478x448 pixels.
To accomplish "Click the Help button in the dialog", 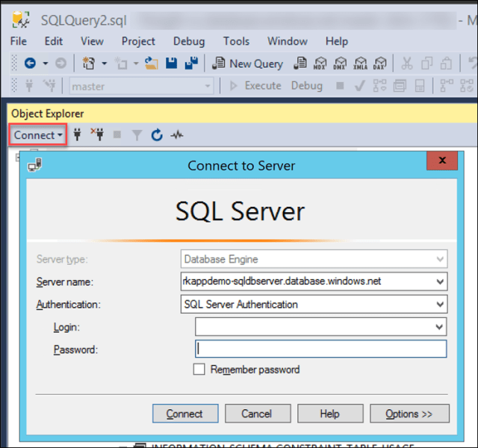I will [330, 414].
